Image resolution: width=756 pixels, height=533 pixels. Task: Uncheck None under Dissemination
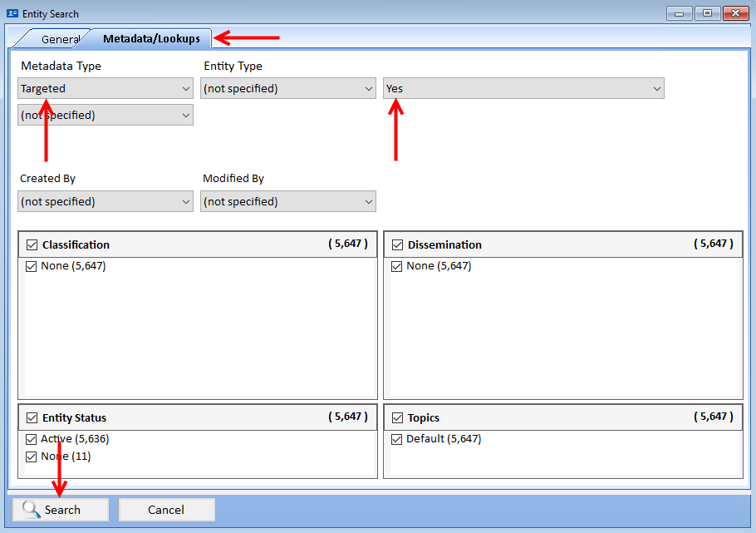coord(396,265)
